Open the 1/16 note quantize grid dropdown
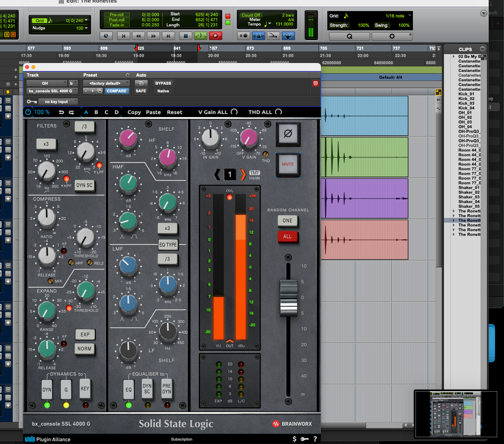 point(398,16)
